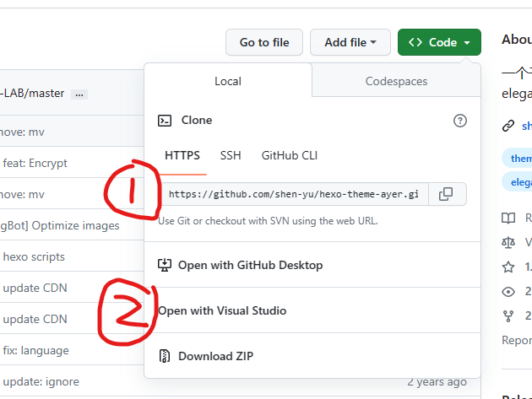532x399 pixels.
Task: Open the 'Optimize images' commit message
Action: point(60,225)
